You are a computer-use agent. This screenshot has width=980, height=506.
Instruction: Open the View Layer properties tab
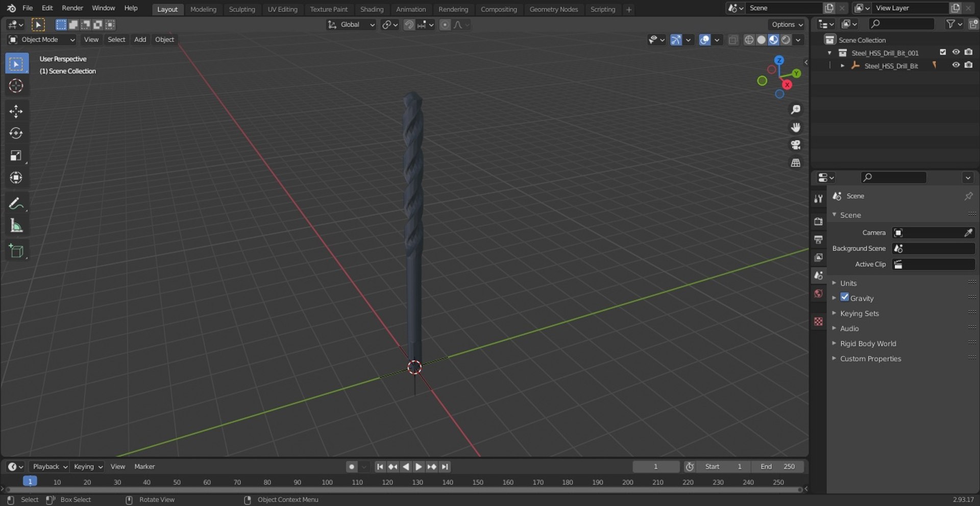[818, 257]
